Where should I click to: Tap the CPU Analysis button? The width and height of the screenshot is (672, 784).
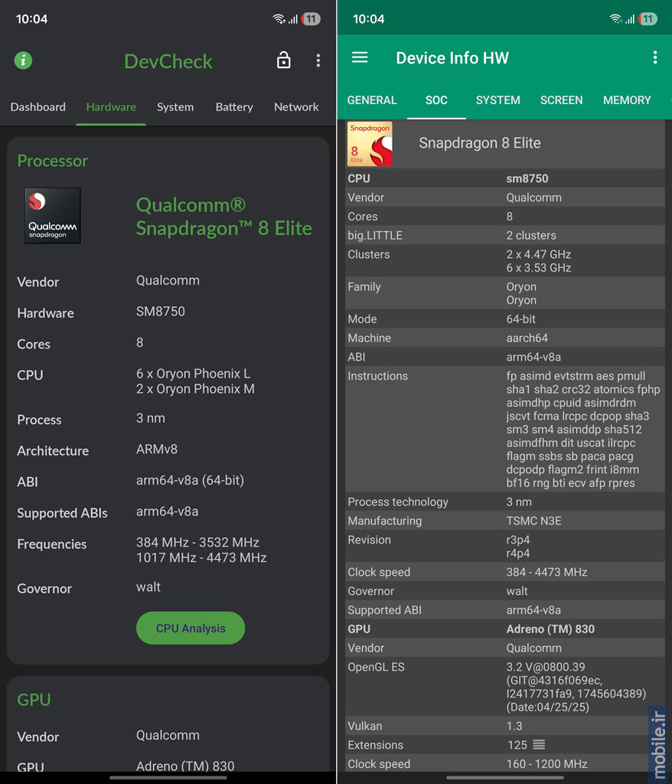[191, 628]
